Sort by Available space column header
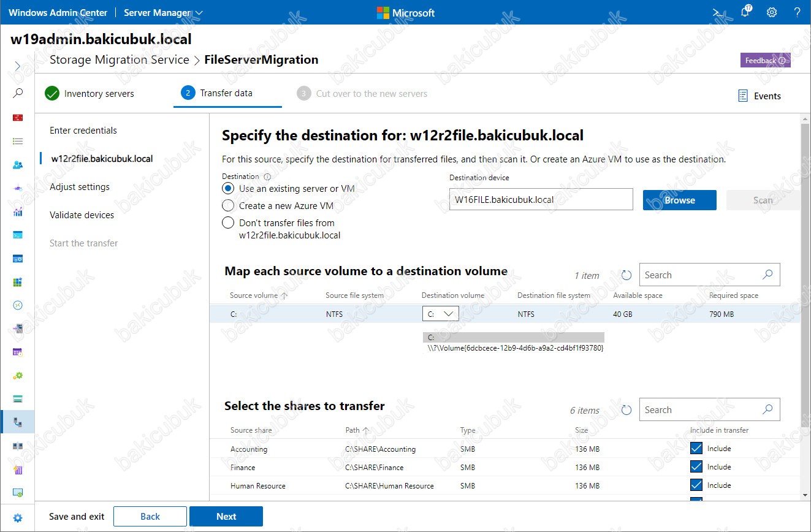The width and height of the screenshot is (811, 532). click(x=638, y=295)
